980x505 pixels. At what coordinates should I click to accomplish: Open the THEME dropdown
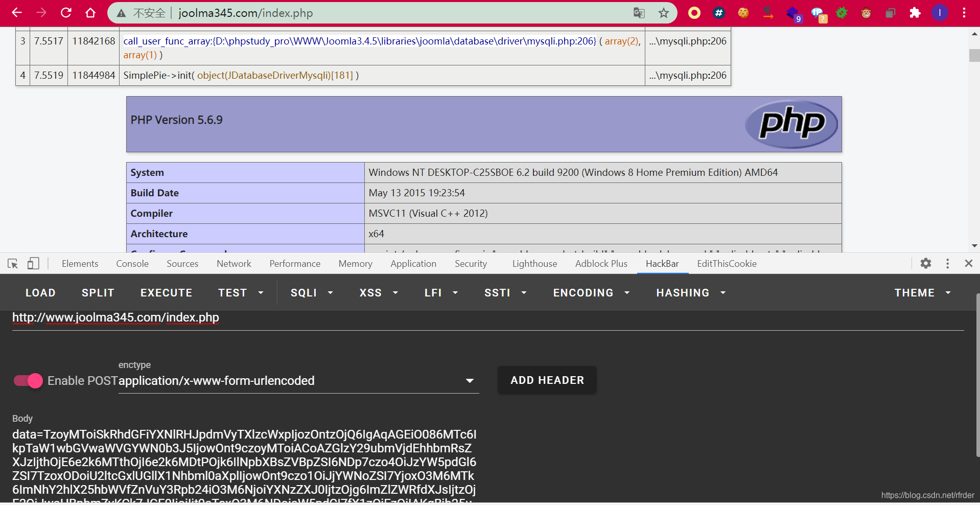(922, 293)
